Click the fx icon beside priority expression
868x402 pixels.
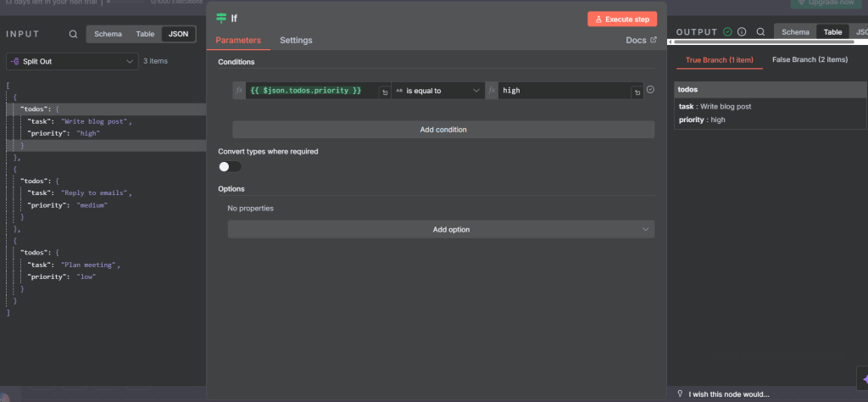(x=240, y=90)
